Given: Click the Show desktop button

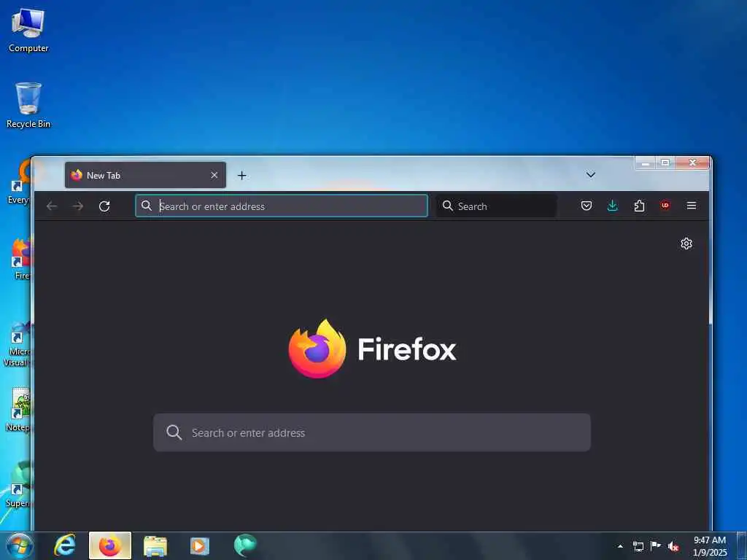Looking at the screenshot, I should pos(742,546).
